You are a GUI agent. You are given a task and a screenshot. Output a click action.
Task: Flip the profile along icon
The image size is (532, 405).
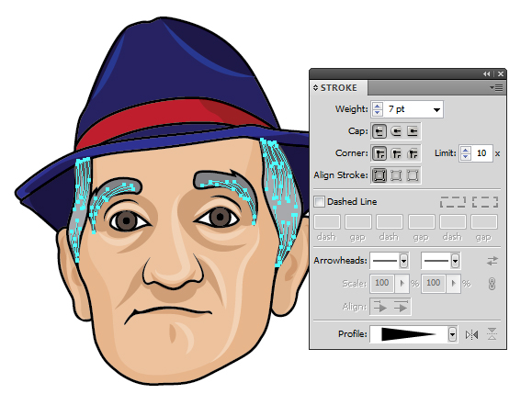472,335
